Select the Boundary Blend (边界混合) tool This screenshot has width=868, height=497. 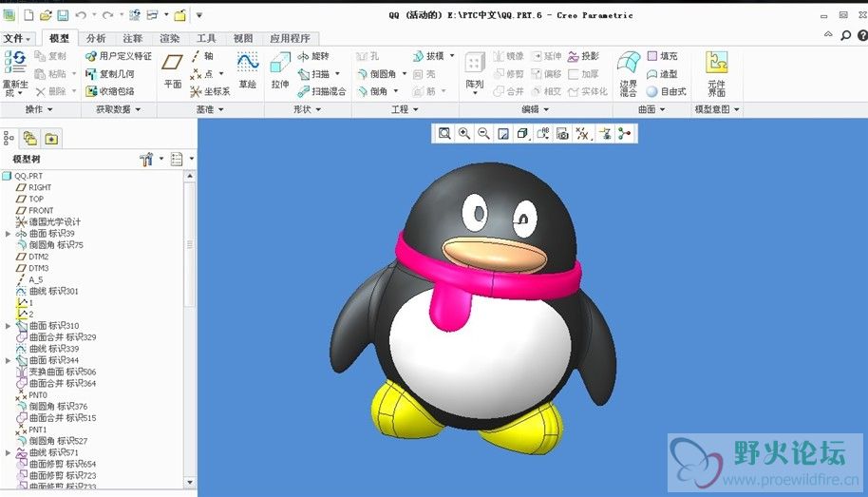click(629, 73)
